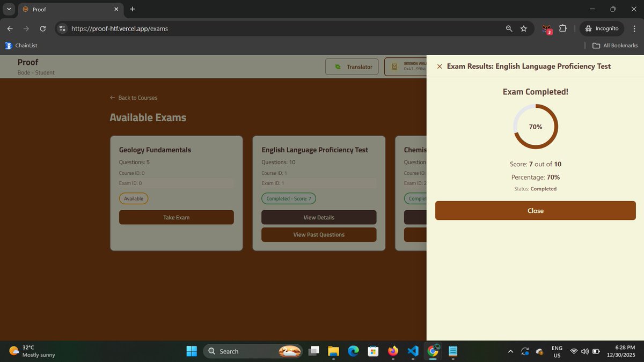Click the volume speaker tray icon

[x=585, y=352]
